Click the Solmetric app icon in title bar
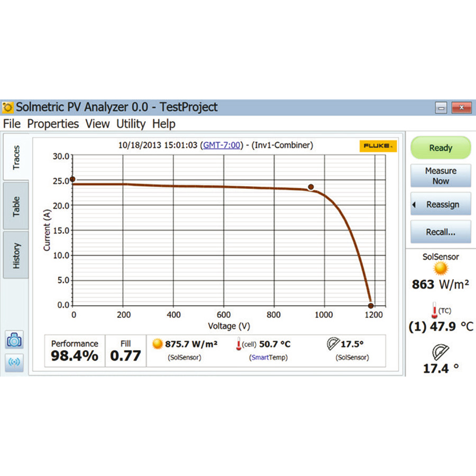 [8, 107]
